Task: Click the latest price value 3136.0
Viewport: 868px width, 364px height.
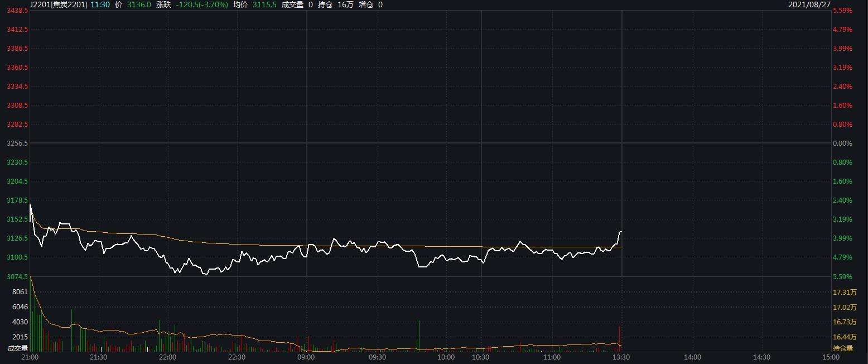Action: point(139,4)
